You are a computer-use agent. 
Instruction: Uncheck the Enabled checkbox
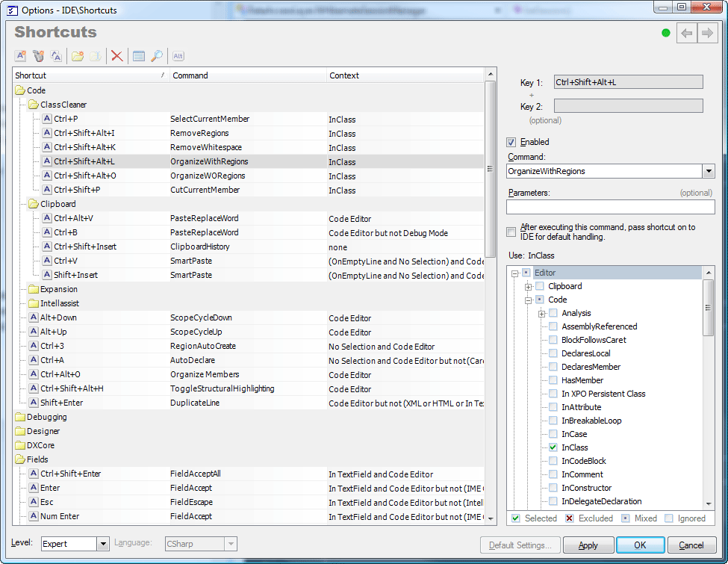pos(511,142)
